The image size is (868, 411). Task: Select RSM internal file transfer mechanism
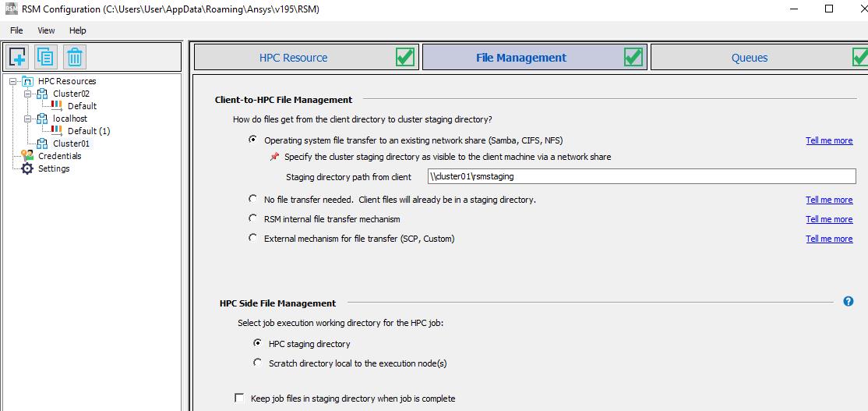pyautogui.click(x=253, y=218)
